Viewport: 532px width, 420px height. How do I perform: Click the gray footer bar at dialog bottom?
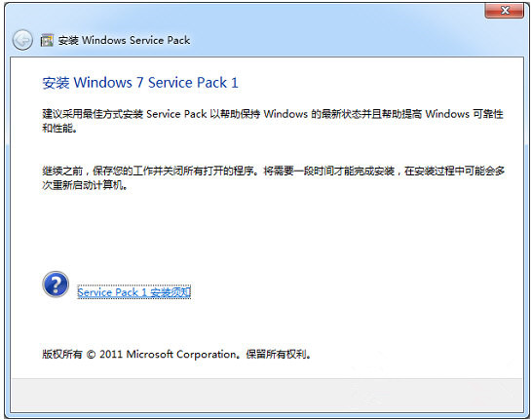pyautogui.click(x=267, y=395)
